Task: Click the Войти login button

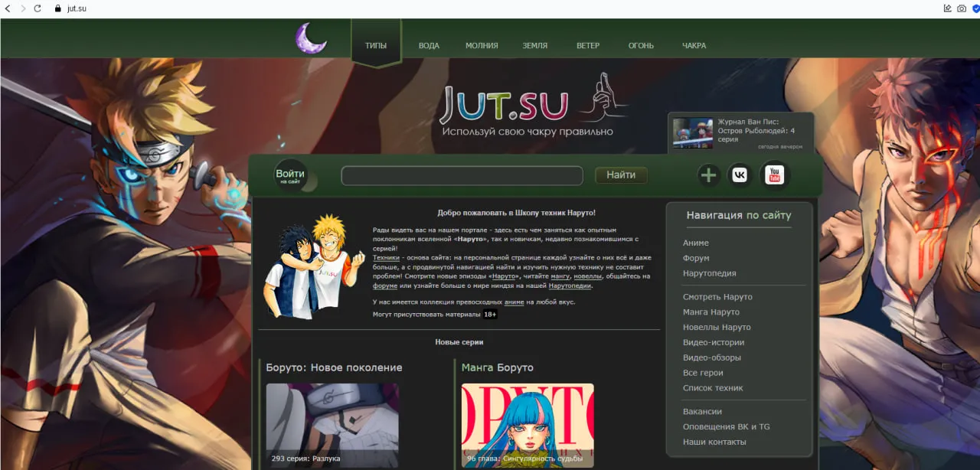Action: pyautogui.click(x=290, y=175)
